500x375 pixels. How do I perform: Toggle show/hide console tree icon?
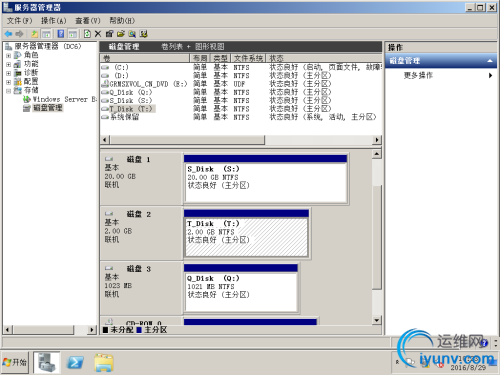pos(46,34)
